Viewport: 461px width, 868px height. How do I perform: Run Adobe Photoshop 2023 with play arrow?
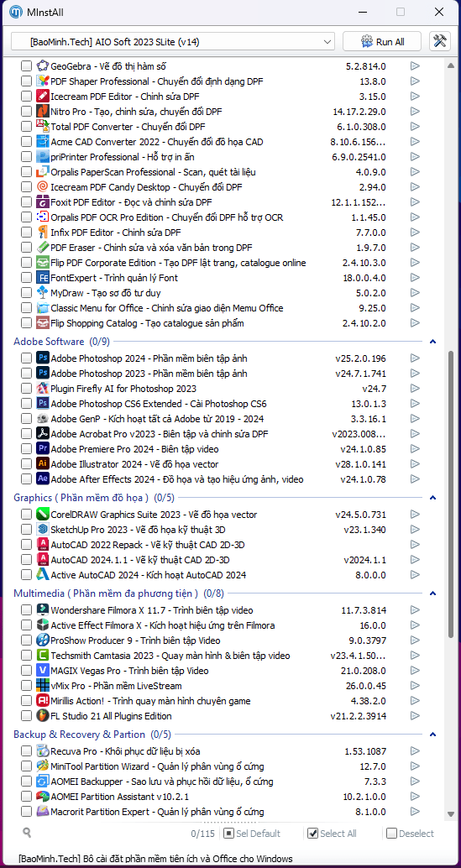click(415, 373)
